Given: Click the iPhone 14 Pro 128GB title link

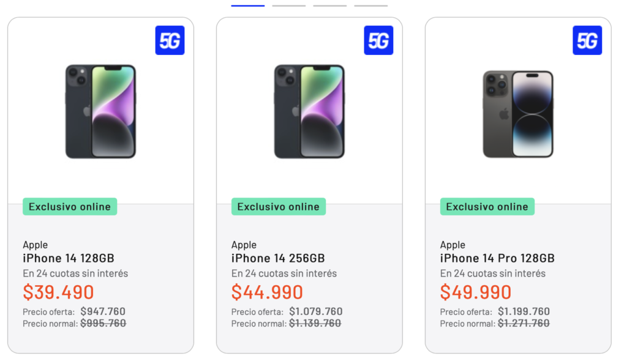Looking at the screenshot, I should pyautogui.click(x=497, y=258).
